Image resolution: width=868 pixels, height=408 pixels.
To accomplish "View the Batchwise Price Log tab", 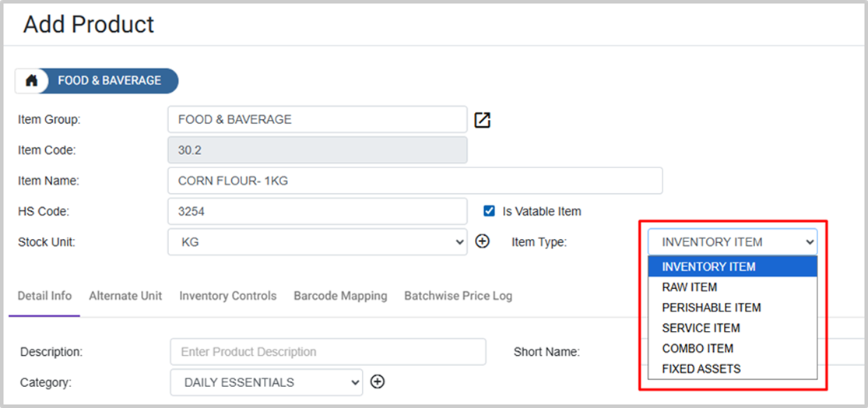I will point(458,296).
